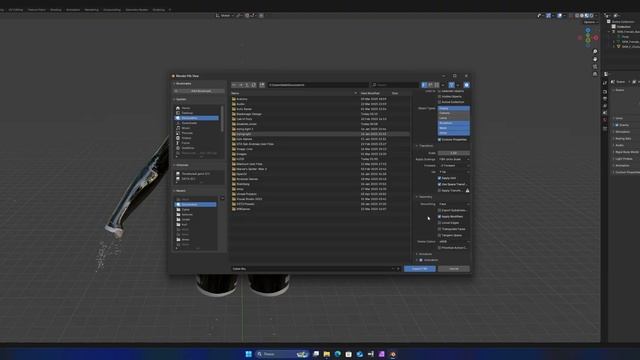The width and height of the screenshot is (640, 360).
Task: Toggle Use Space Transform checkbox
Action: tap(440, 184)
